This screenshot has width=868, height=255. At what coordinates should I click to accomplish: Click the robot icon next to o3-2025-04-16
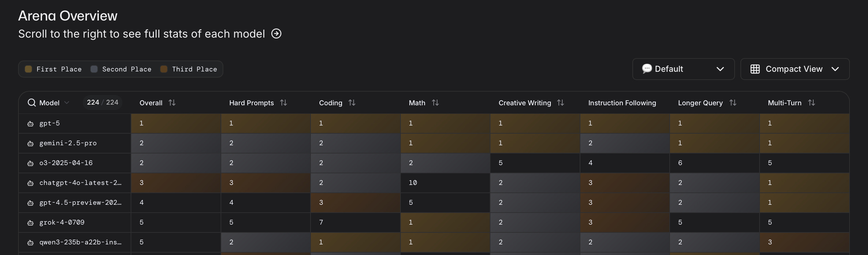pos(30,163)
